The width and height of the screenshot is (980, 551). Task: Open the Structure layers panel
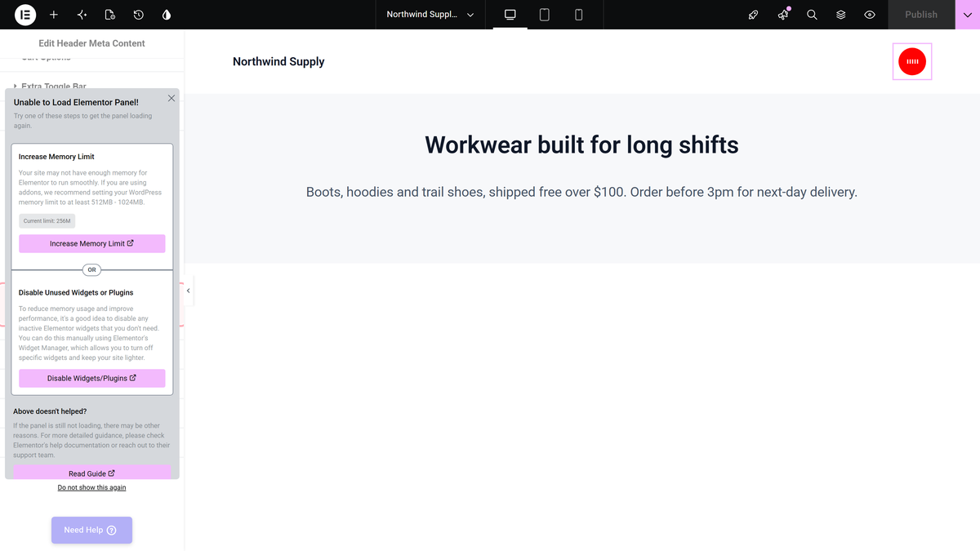[x=841, y=15]
